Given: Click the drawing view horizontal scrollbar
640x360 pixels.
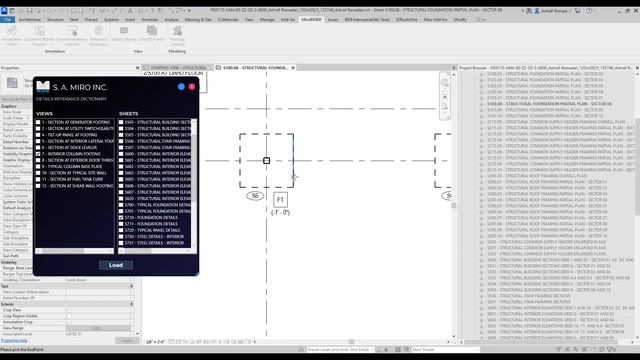Looking at the screenshot, I should click(351, 342).
